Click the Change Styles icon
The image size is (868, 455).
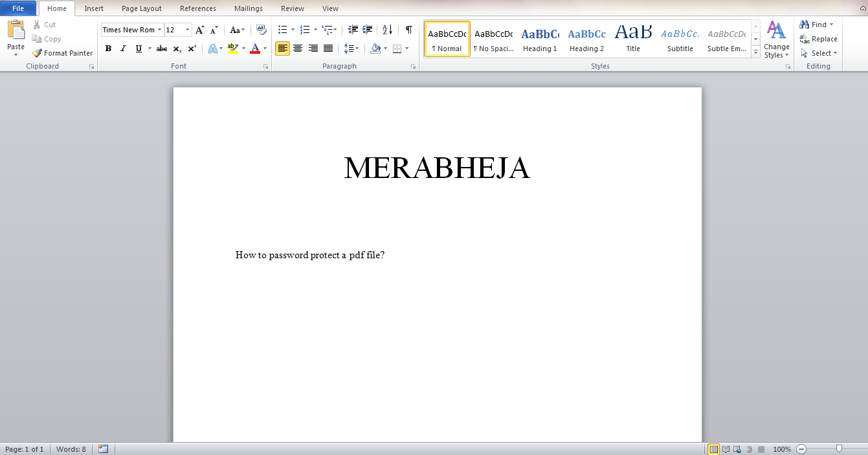[776, 30]
